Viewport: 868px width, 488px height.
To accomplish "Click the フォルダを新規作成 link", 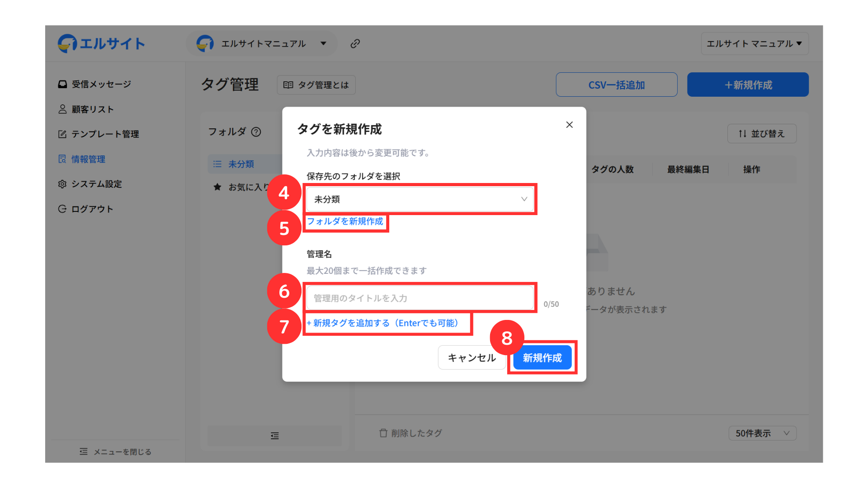I will [345, 221].
